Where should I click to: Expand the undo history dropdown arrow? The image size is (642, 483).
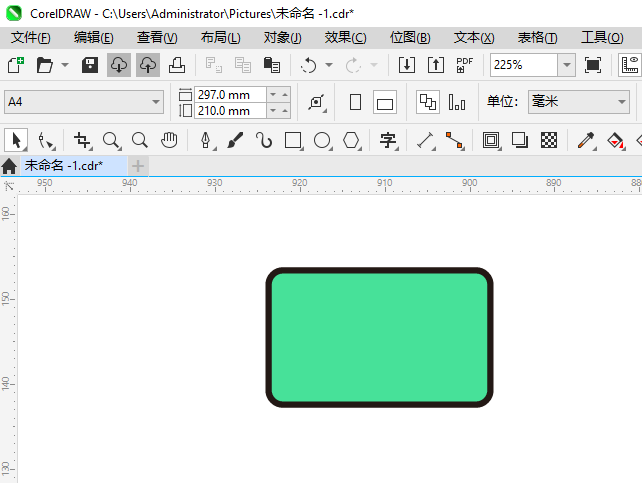[x=329, y=65]
